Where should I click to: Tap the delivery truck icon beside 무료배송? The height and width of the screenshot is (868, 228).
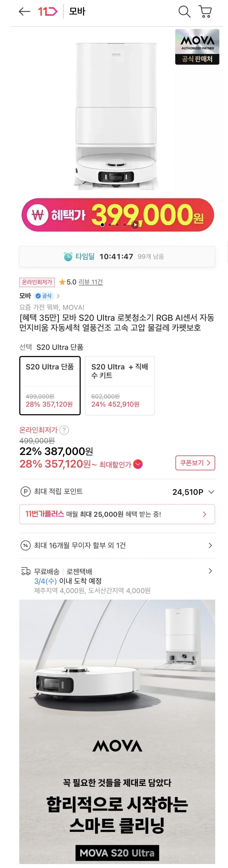tap(26, 571)
